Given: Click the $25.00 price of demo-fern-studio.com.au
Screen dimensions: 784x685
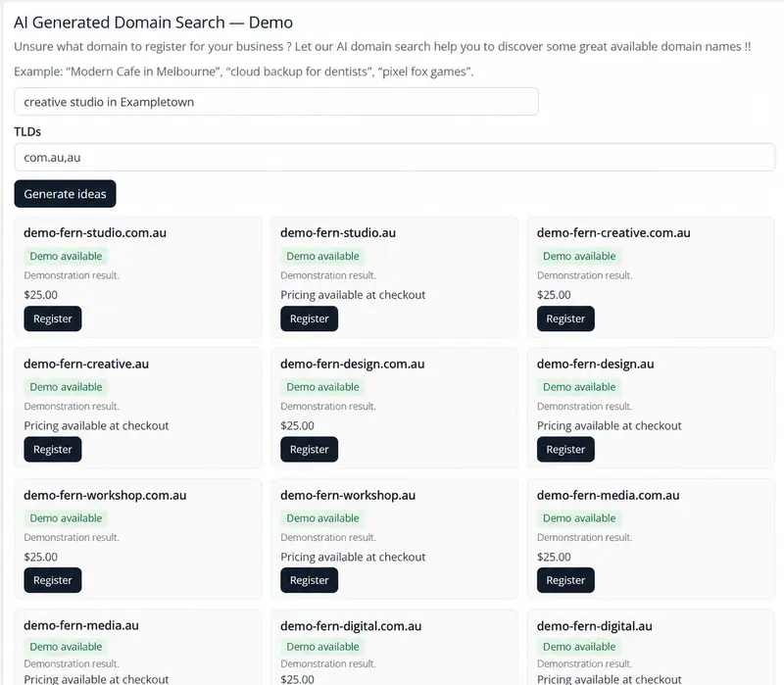Looking at the screenshot, I should (40, 295).
